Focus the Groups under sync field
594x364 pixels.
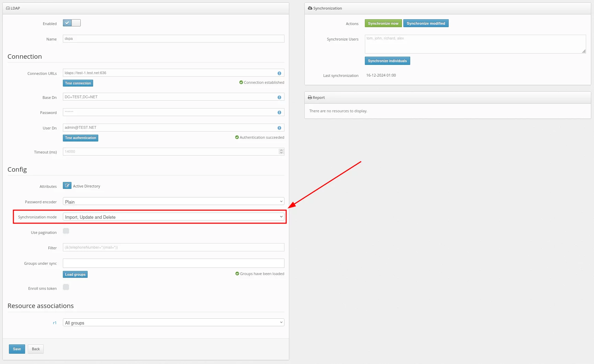pyautogui.click(x=173, y=263)
